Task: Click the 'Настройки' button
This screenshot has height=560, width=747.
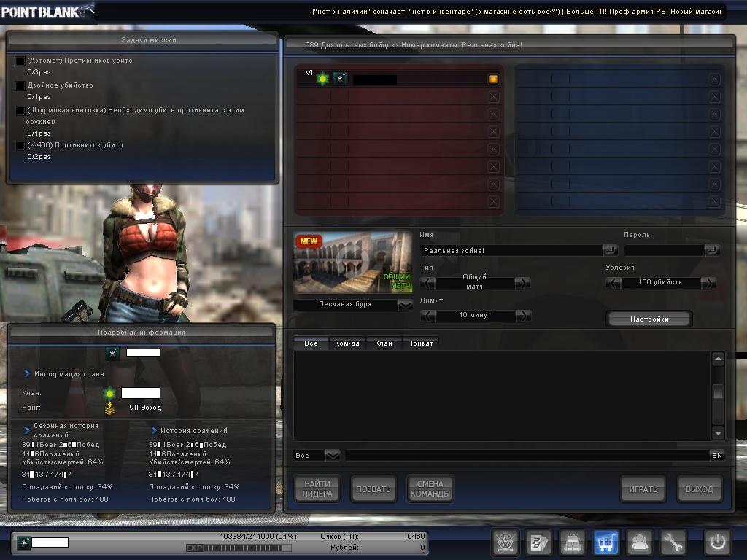Action: [x=649, y=319]
